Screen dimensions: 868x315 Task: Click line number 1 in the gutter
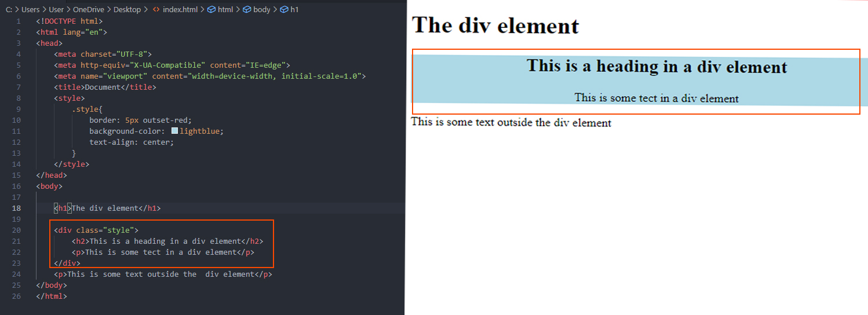[19, 21]
